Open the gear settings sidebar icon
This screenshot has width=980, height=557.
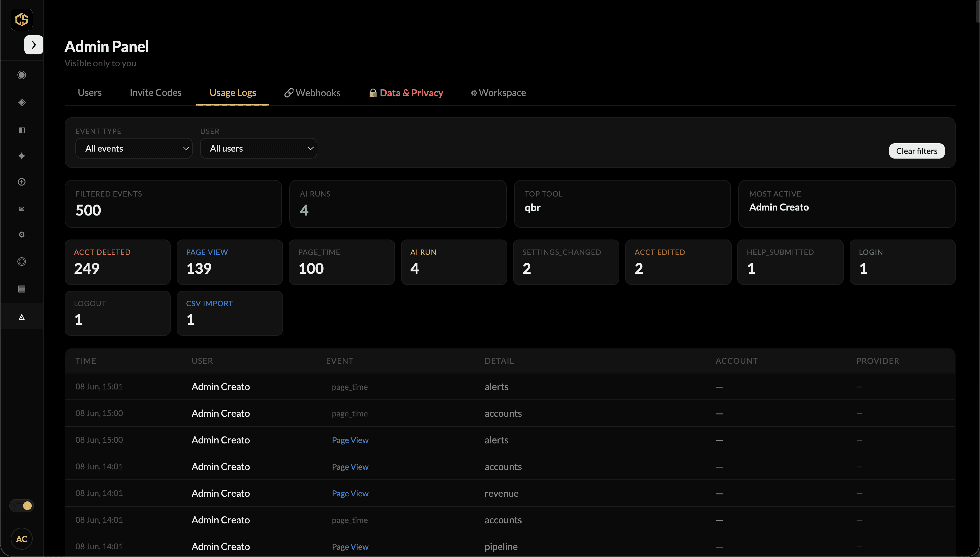pyautogui.click(x=22, y=235)
